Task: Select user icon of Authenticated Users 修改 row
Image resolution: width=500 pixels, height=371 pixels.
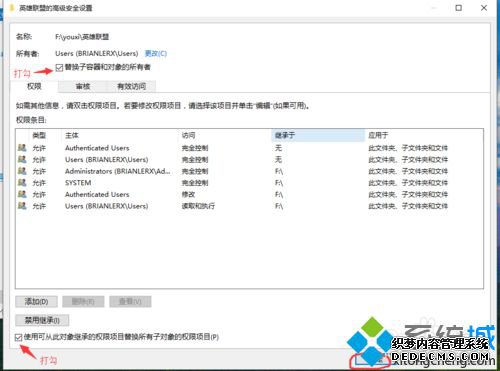Action: [22, 194]
